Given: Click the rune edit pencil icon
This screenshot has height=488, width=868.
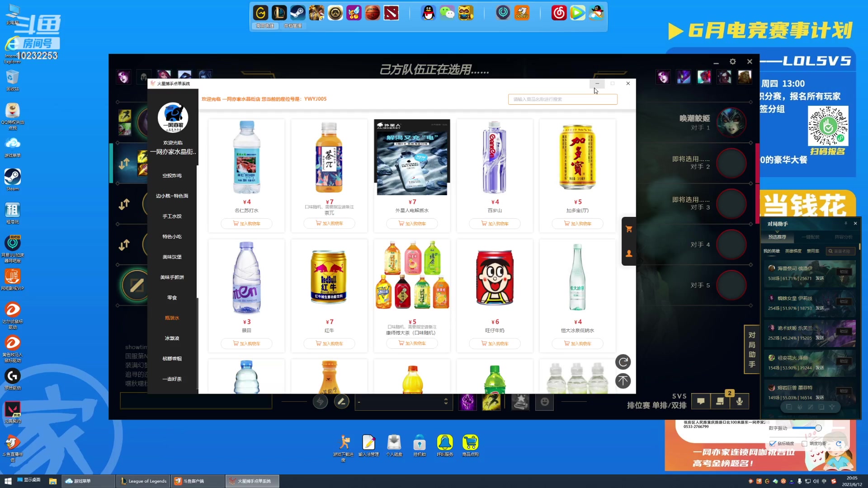Looking at the screenshot, I should (341, 401).
